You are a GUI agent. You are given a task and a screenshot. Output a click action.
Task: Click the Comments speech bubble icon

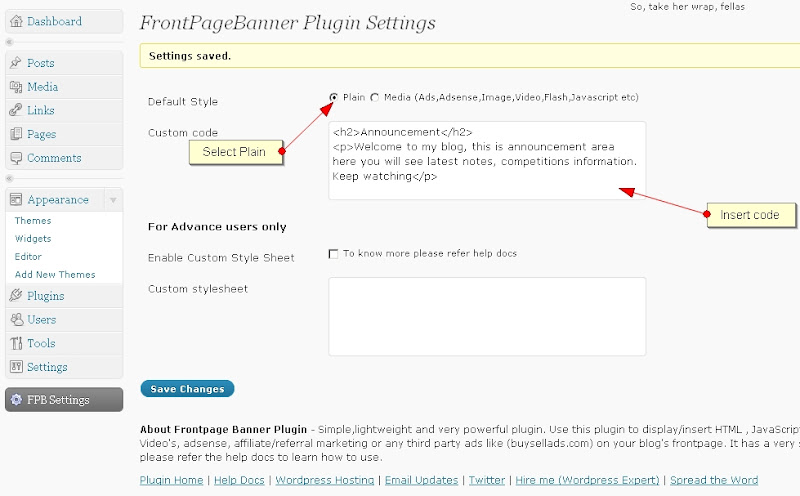point(16,158)
